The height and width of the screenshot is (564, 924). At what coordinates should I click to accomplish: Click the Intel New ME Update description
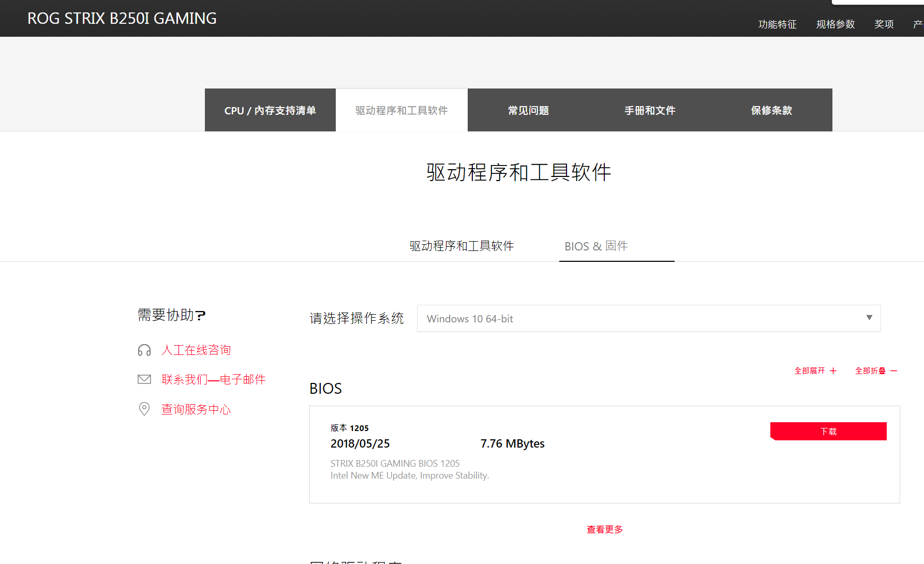[410, 476]
